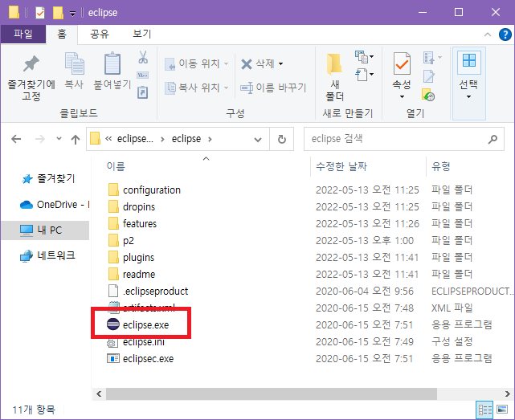Open recent locations dropdown arrow
515x420 pixels.
tap(59, 139)
